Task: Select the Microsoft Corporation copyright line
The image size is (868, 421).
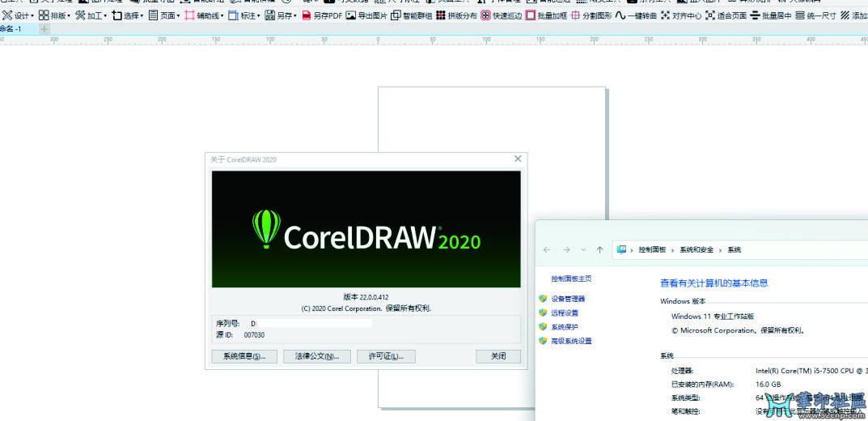Action: point(738,330)
